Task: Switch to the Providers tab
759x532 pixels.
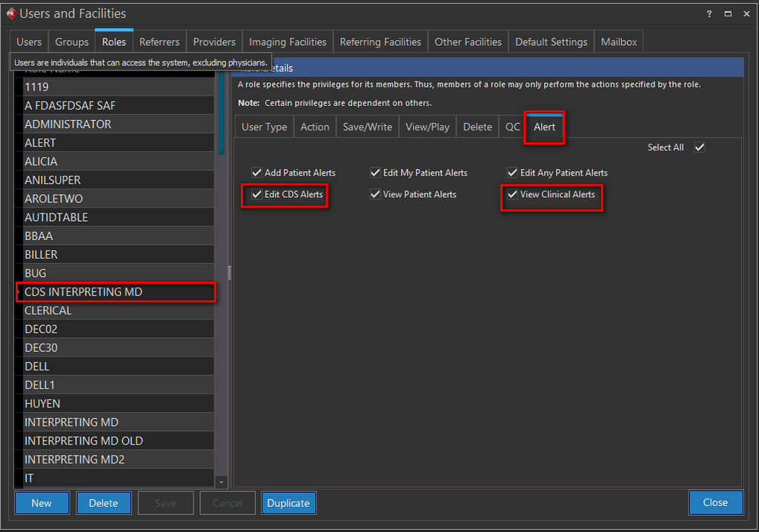Action: [214, 42]
